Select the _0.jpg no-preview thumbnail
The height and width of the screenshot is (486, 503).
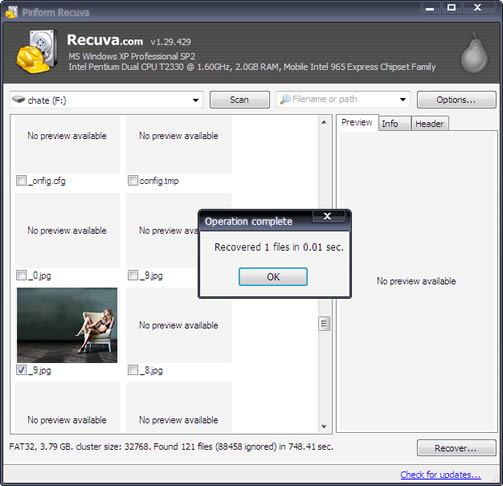(x=67, y=230)
